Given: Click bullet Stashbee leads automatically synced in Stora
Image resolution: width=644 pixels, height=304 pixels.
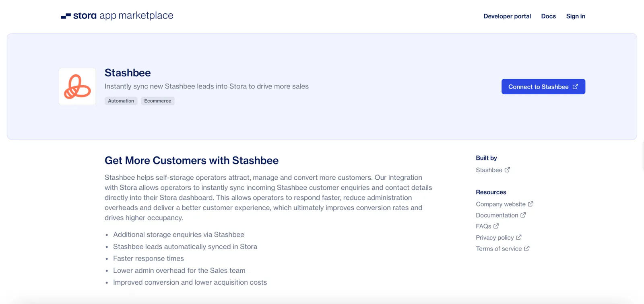Looking at the screenshot, I should pos(185,246).
